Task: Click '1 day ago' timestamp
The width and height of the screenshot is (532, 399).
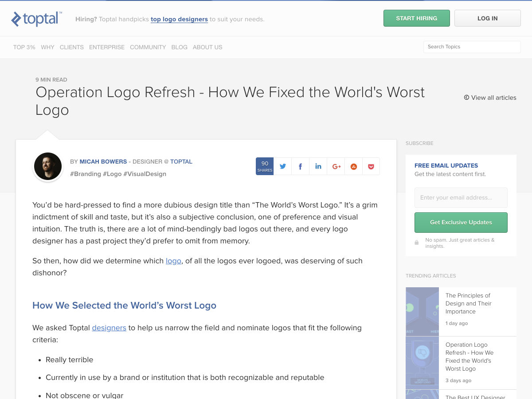Action: click(x=457, y=323)
